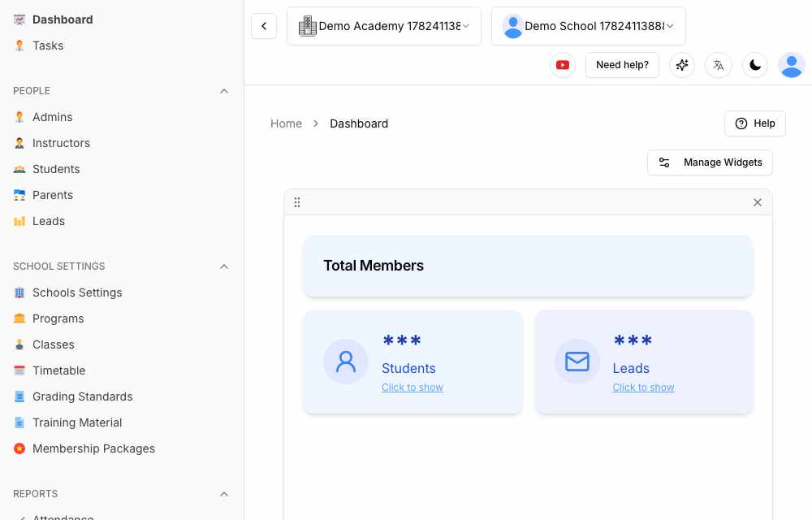Click the Help button
The height and width of the screenshot is (520, 812).
(754, 123)
